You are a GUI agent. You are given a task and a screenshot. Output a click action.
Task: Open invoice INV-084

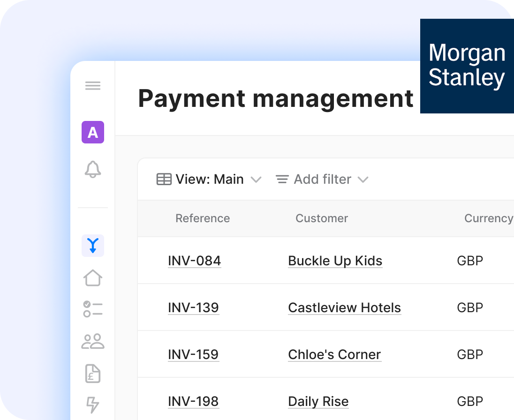click(x=194, y=261)
